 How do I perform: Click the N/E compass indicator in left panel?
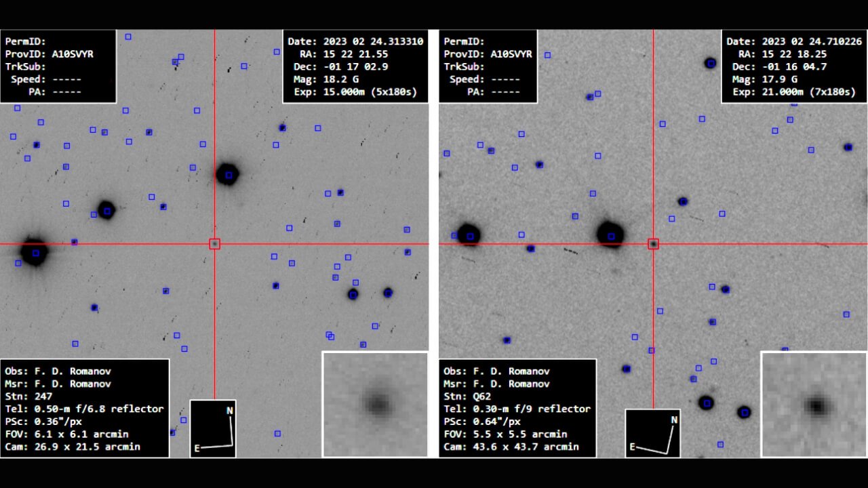point(213,428)
